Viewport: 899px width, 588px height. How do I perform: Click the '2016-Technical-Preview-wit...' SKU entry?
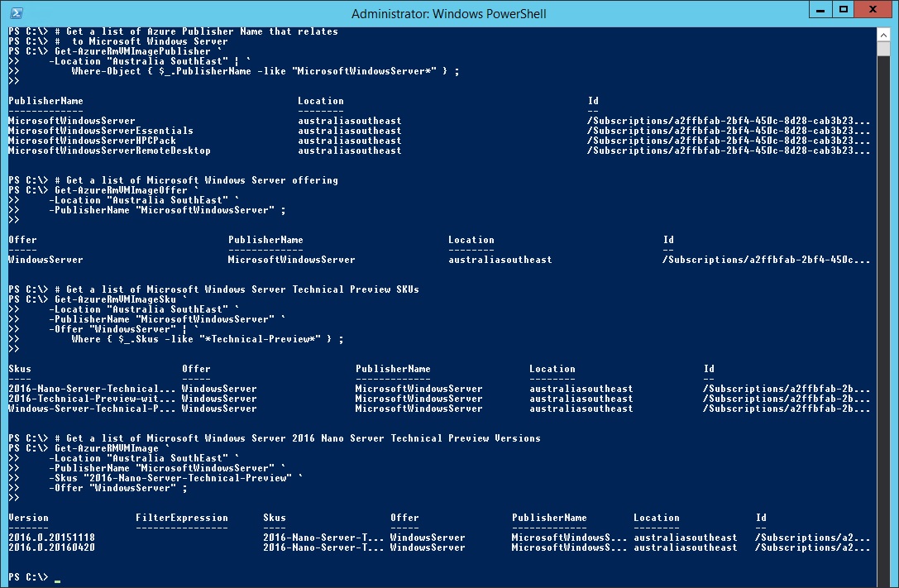point(92,399)
